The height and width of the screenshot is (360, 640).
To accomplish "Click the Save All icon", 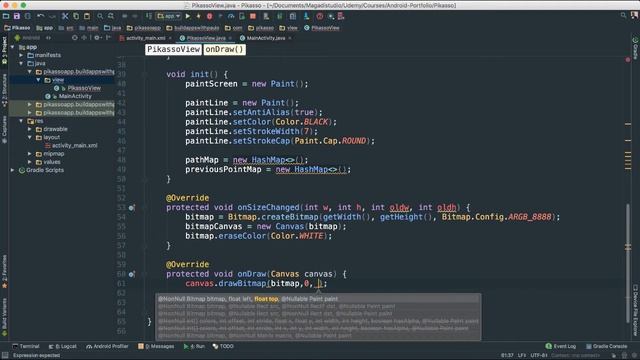I will tap(17, 16).
